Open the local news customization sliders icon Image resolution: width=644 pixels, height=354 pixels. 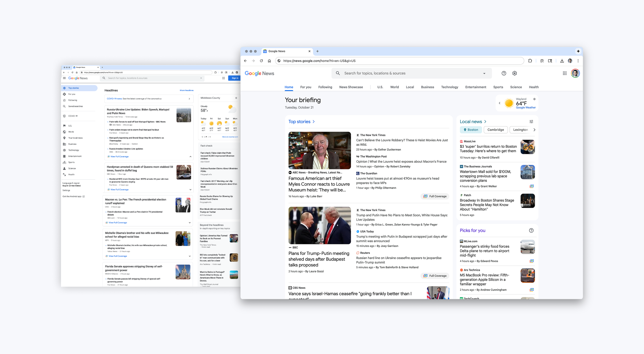tap(531, 121)
